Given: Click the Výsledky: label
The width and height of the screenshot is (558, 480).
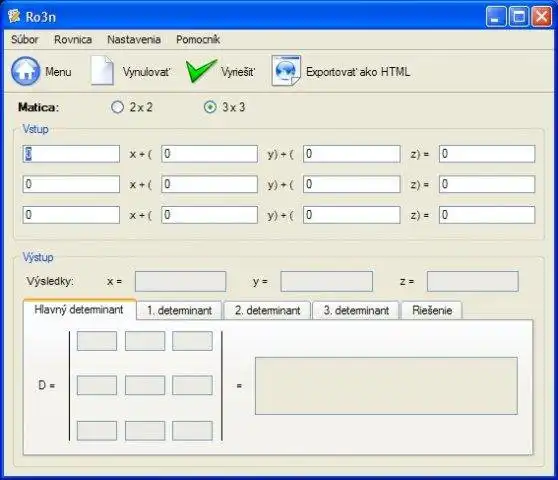Looking at the screenshot, I should [50, 281].
